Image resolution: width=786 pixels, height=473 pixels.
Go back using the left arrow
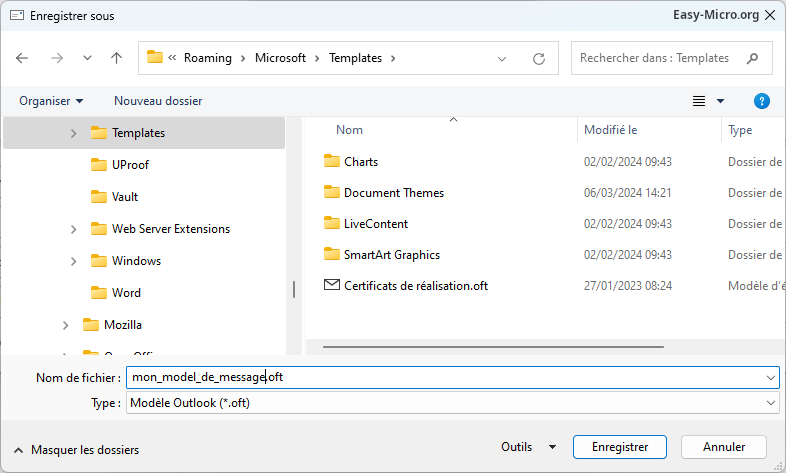pyautogui.click(x=22, y=58)
